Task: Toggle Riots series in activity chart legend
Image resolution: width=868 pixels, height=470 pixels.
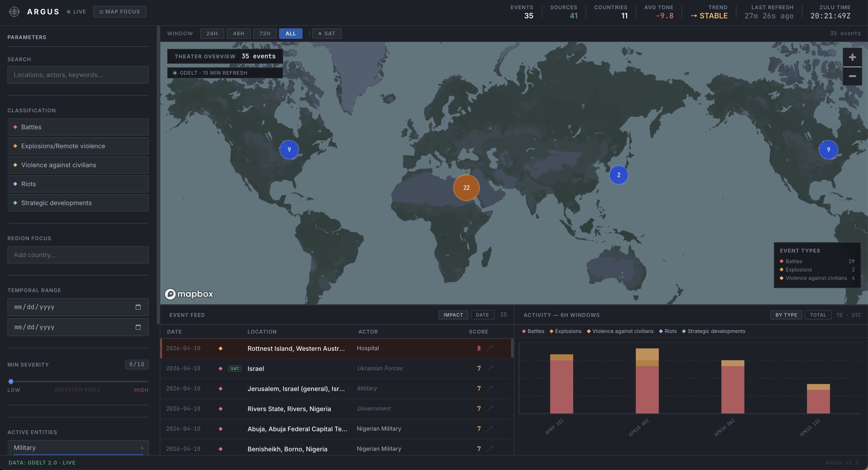Action: (668, 331)
